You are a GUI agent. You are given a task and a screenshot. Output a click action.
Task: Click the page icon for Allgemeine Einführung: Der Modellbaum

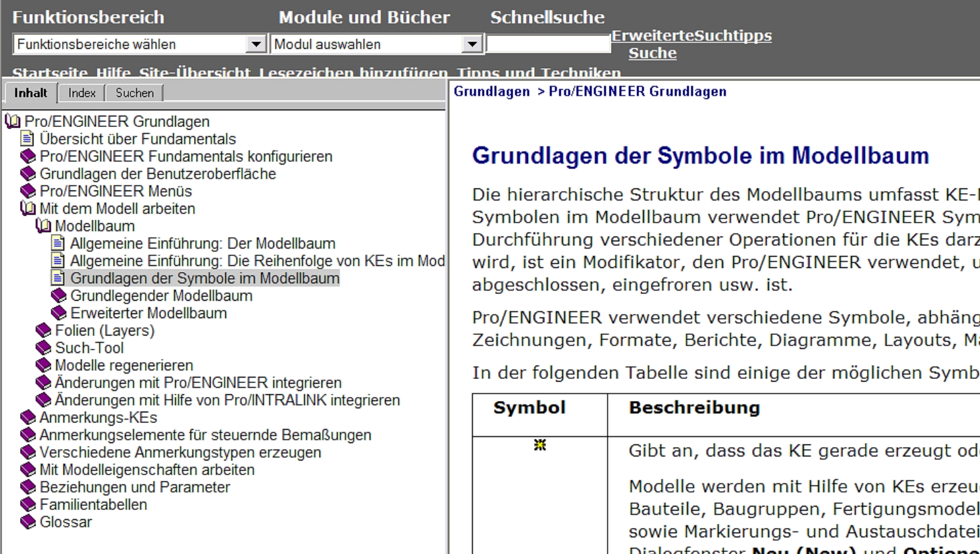pyautogui.click(x=58, y=243)
